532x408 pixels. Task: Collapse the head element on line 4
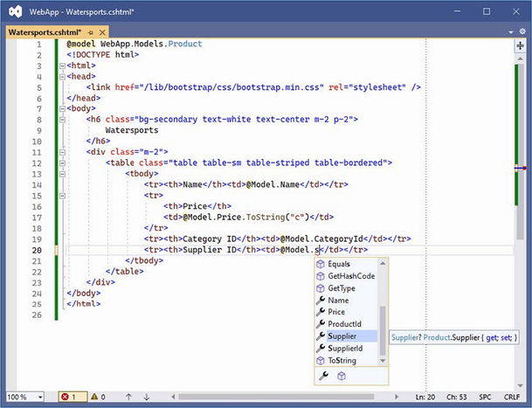click(x=62, y=77)
